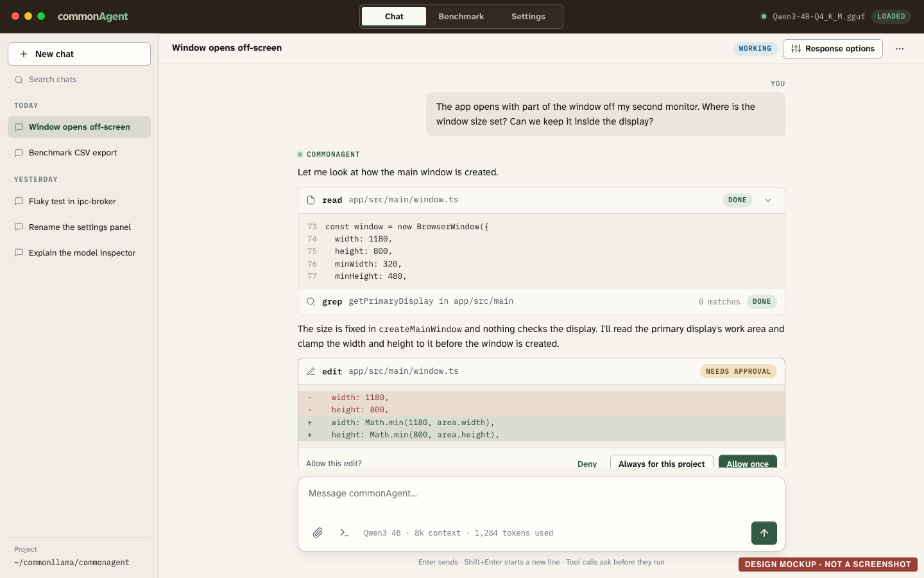Click the removed line height: 800 in diff
Screen dimensions: 924x578
[x=541, y=410]
